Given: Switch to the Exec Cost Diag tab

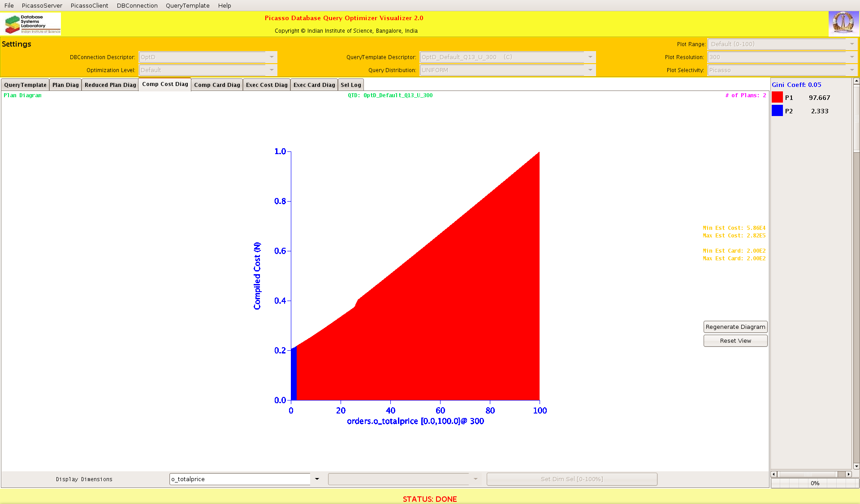Looking at the screenshot, I should coord(267,85).
